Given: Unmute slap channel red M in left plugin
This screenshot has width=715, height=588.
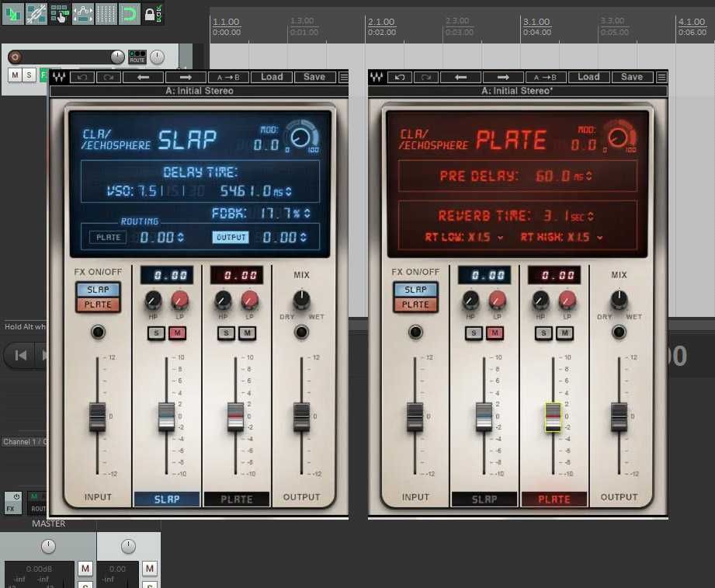Looking at the screenshot, I should pos(177,333).
